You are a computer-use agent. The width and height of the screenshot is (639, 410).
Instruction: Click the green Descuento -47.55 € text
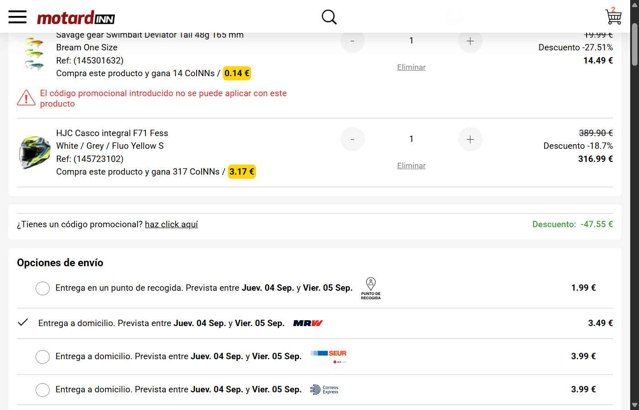[573, 224]
